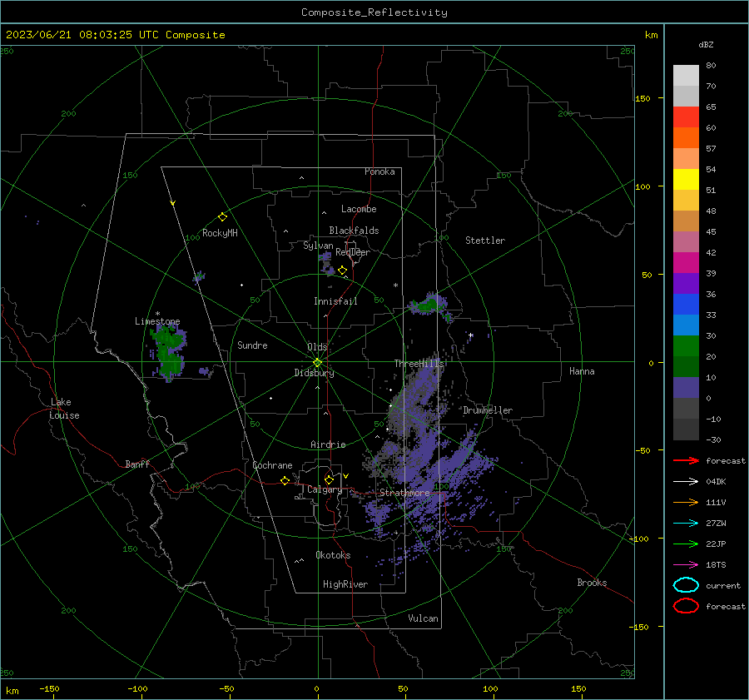Click the white asterisk marker above Limestone

(157, 314)
